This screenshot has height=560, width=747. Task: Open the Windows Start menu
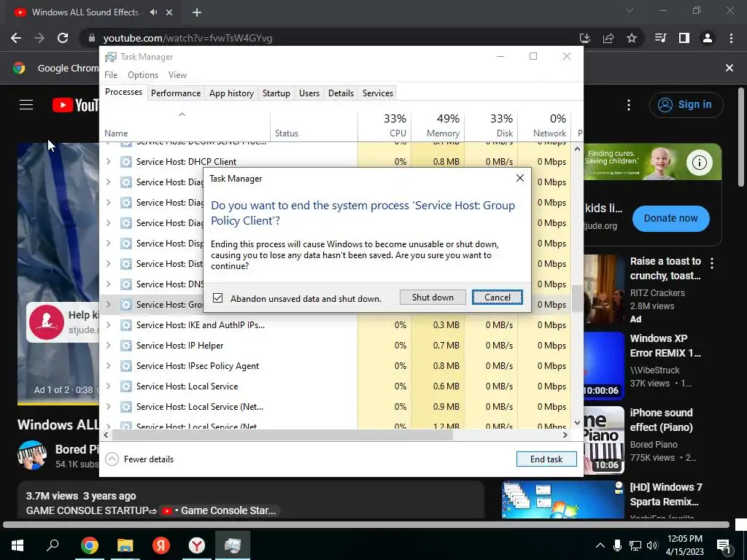coord(18,545)
